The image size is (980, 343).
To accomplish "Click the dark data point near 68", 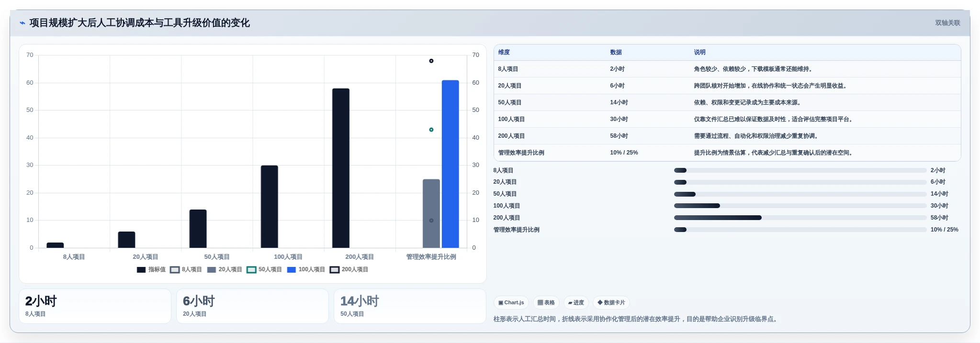I will 431,61.
